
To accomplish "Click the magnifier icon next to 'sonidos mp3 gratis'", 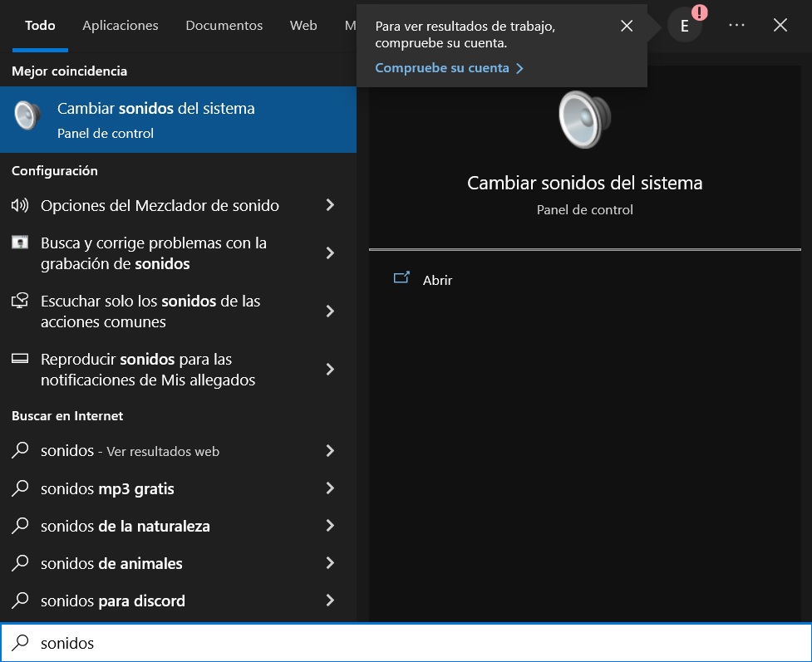I will pos(20,488).
